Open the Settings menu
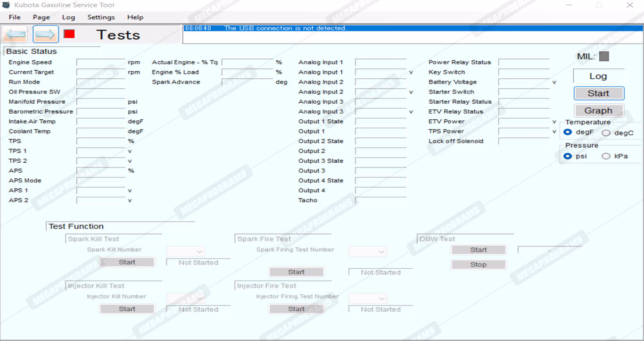Image resolution: width=644 pixels, height=341 pixels. tap(101, 17)
